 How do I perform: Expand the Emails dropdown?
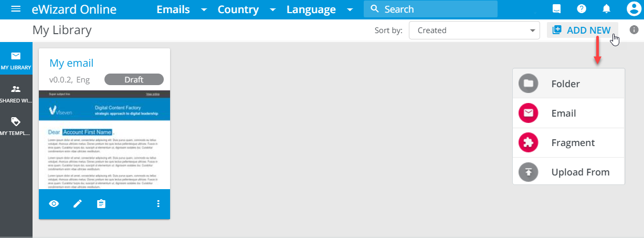pos(182,9)
